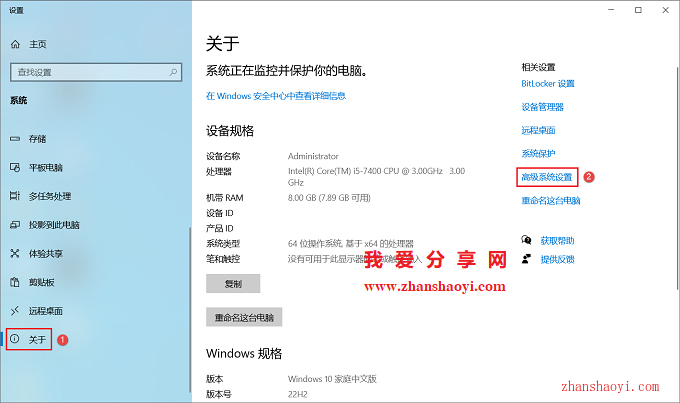Viewport: 680px width, 403px height.
Task: Open the 主页 home icon
Action: [15, 44]
